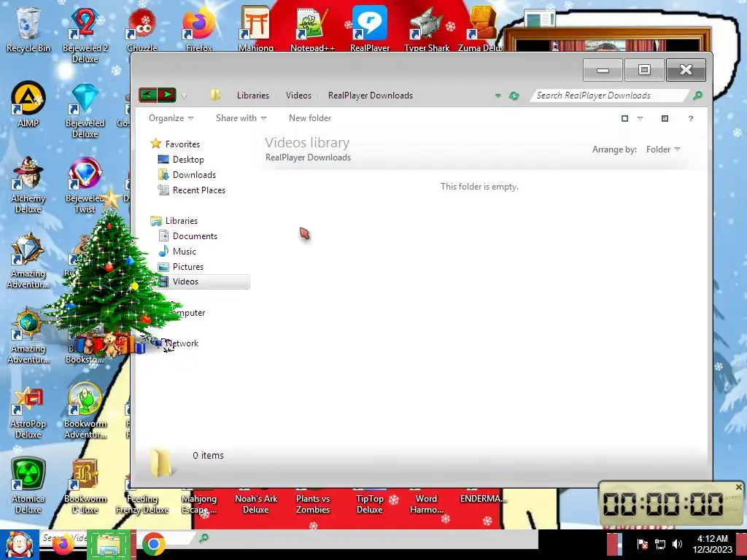747x560 pixels.
Task: Close the 00:00:00 timer gadget
Action: [738, 487]
